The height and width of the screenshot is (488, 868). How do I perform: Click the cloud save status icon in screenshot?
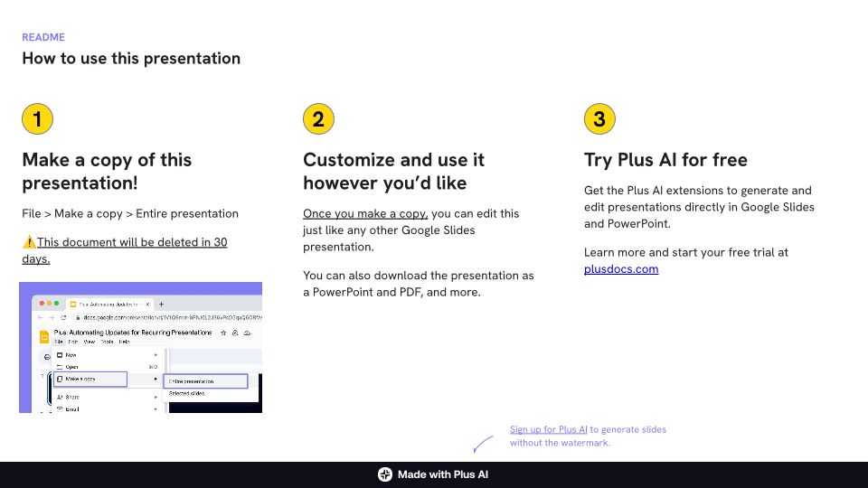click(x=247, y=333)
